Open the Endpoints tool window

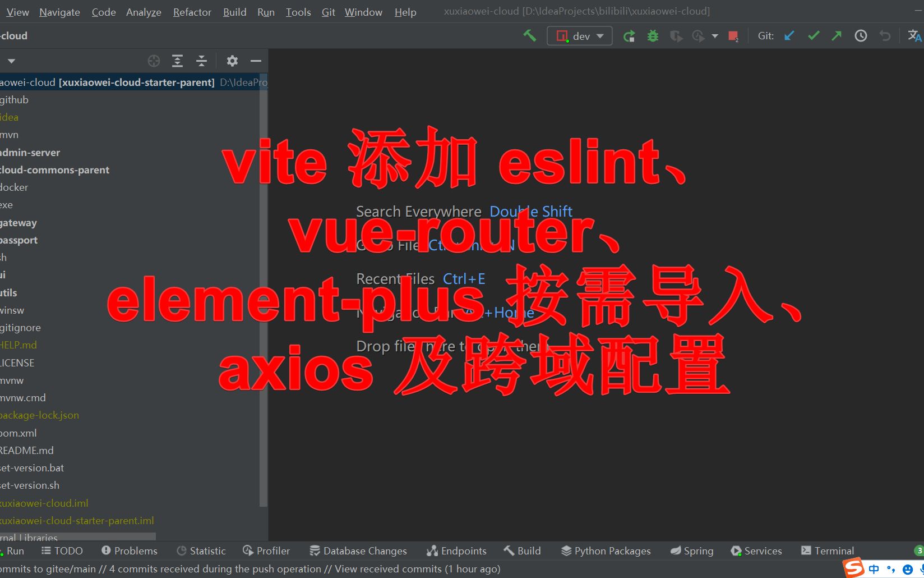456,551
